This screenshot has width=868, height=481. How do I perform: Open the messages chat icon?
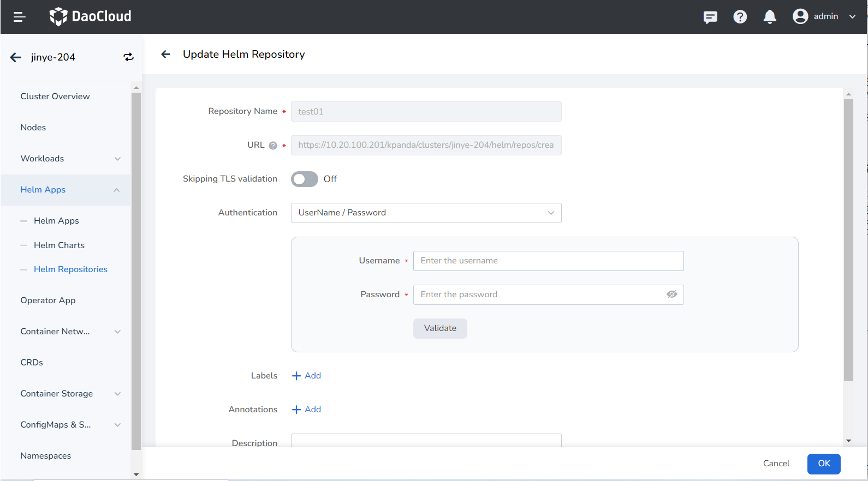tap(710, 17)
